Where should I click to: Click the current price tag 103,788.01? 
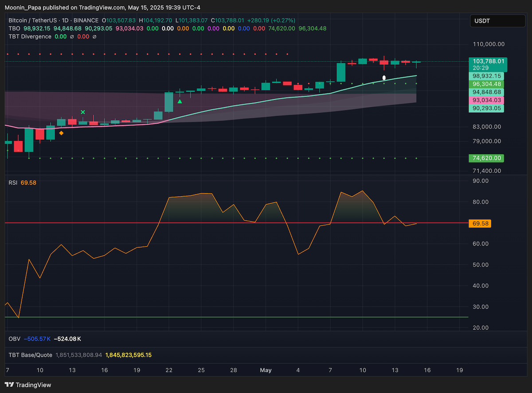point(488,61)
